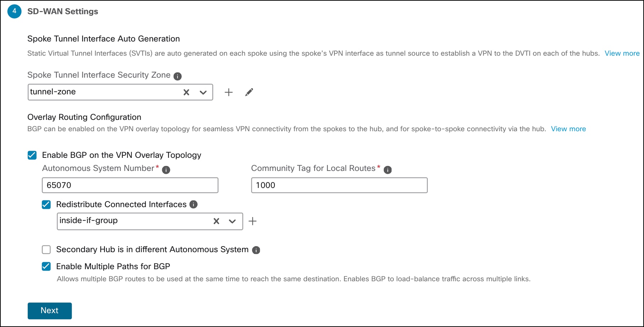View the Community Tag for Local Routes tooltip
644x327 pixels.
387,170
